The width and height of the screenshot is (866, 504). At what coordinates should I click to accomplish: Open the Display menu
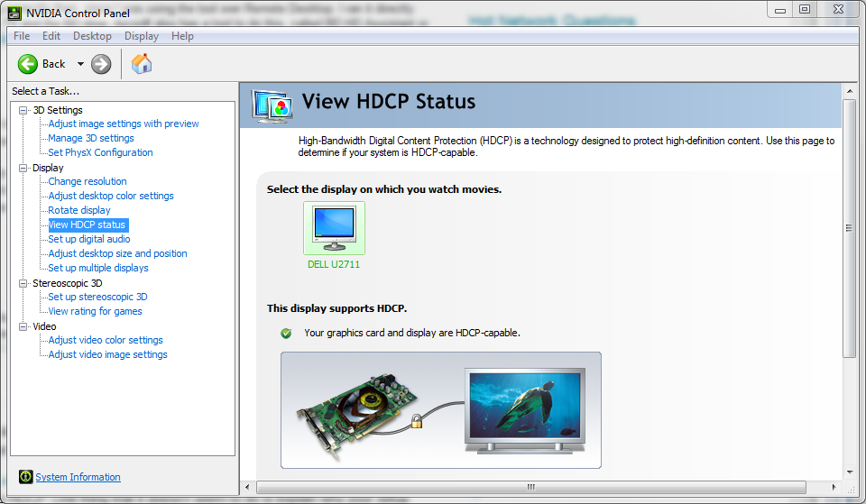pos(142,36)
